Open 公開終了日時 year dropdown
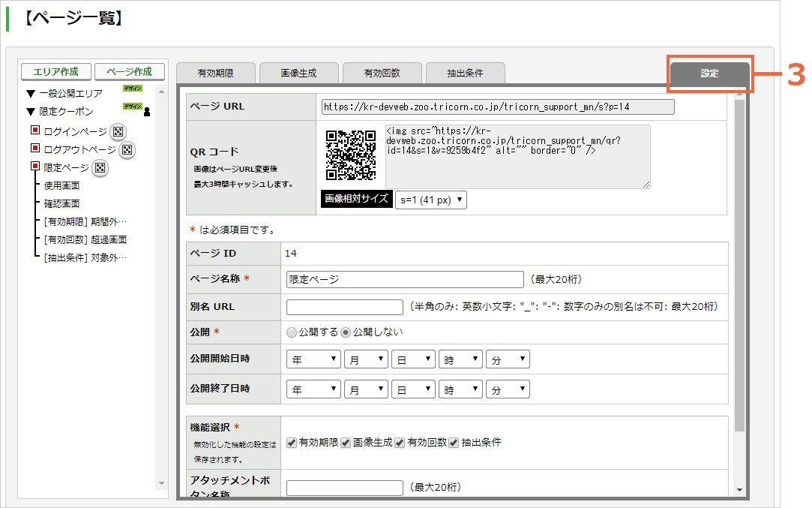This screenshot has height=508, width=812. pos(313,389)
